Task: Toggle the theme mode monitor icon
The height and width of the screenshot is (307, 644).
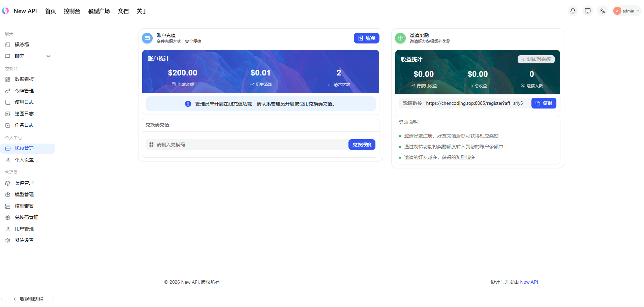Action: [587, 11]
